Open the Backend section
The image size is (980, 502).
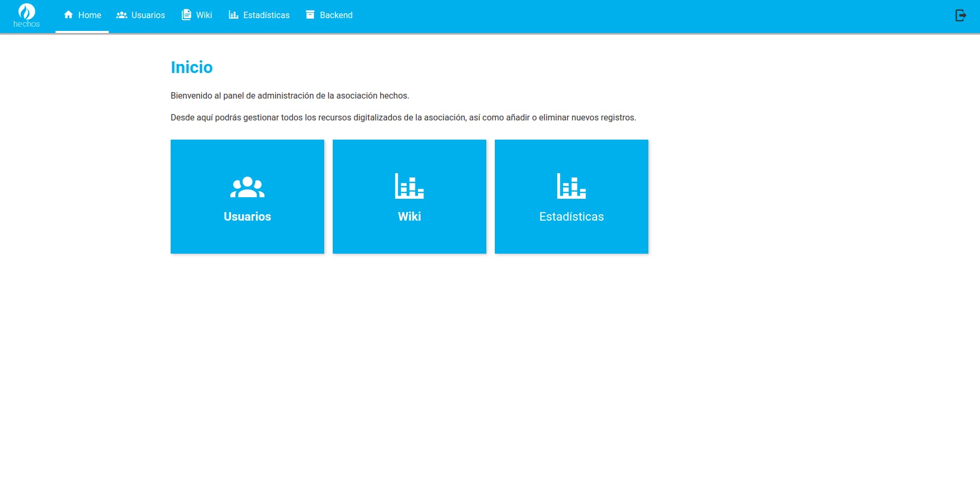pyautogui.click(x=336, y=15)
